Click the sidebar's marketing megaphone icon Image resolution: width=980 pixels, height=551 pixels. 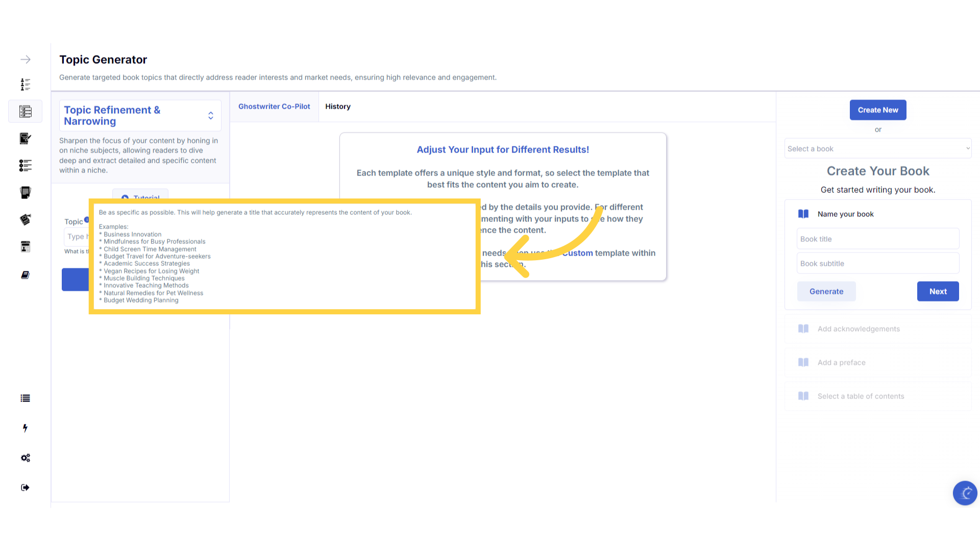pyautogui.click(x=25, y=219)
